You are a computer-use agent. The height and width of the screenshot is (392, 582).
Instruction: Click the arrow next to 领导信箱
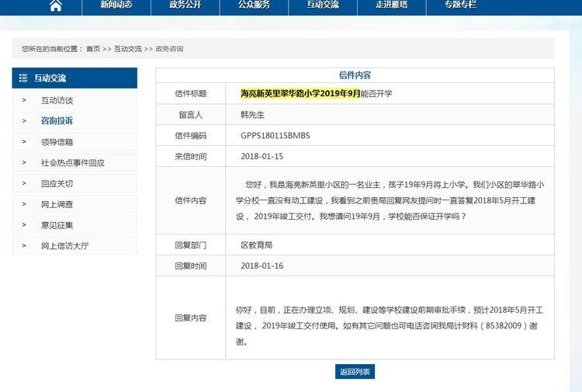(24, 142)
